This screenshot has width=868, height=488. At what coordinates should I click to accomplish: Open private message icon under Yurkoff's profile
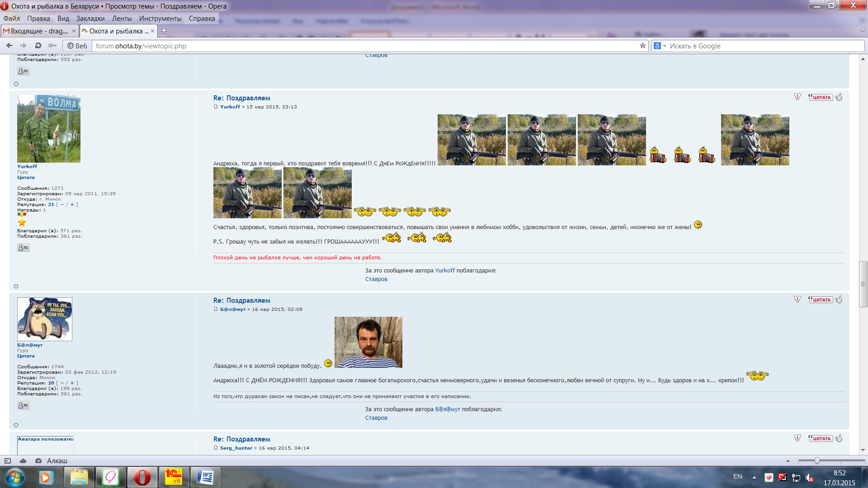coord(24,248)
